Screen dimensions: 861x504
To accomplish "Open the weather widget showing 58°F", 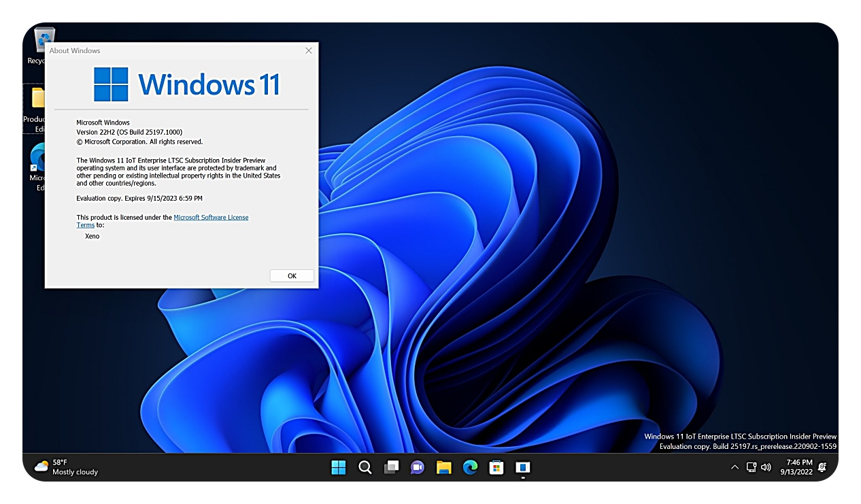I will click(x=67, y=467).
